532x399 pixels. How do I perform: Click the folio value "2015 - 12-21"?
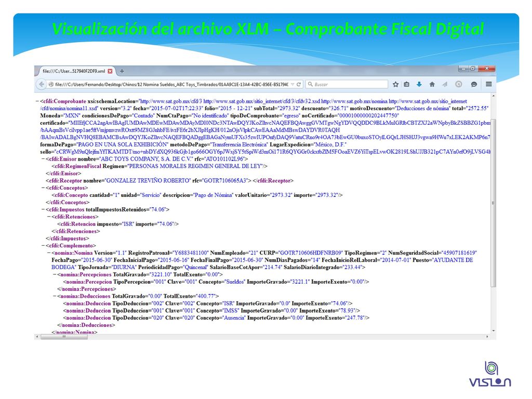[235, 108]
